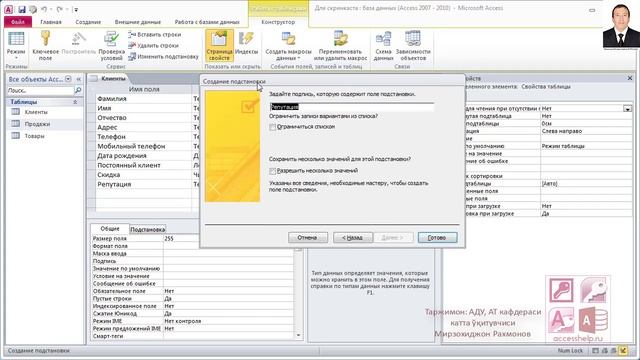Click the Режим таблицы property value
Image resolution: width=640 pixels, height=360 pixels.
586,146
